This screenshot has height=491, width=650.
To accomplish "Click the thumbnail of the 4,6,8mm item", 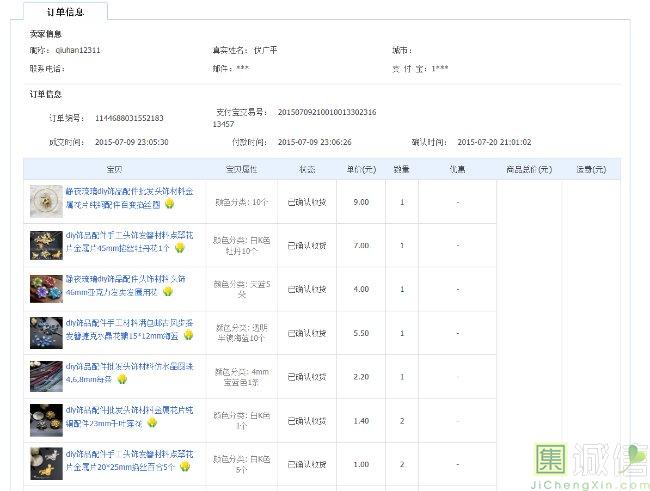I will click(46, 377).
